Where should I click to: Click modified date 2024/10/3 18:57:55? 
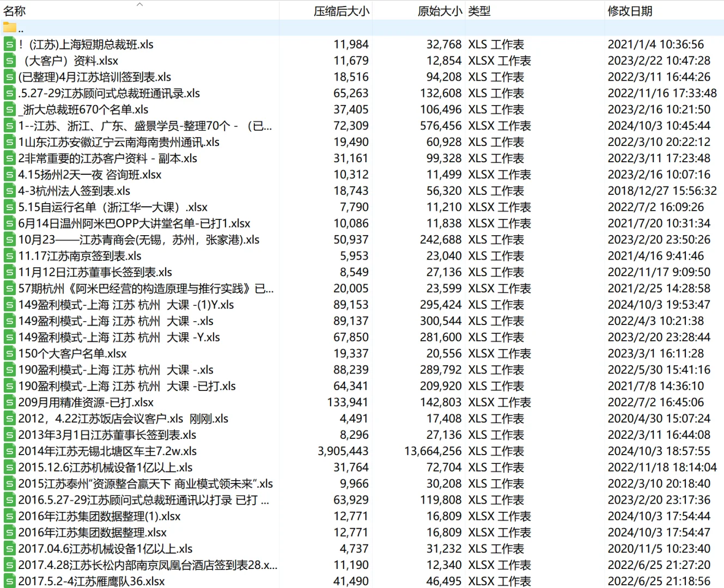pyautogui.click(x=659, y=451)
